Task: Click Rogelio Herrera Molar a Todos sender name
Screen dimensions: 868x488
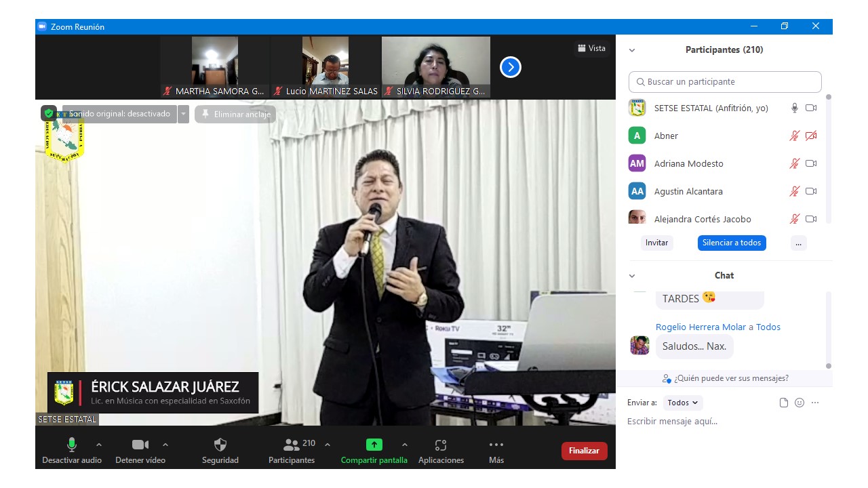Action: [718, 327]
